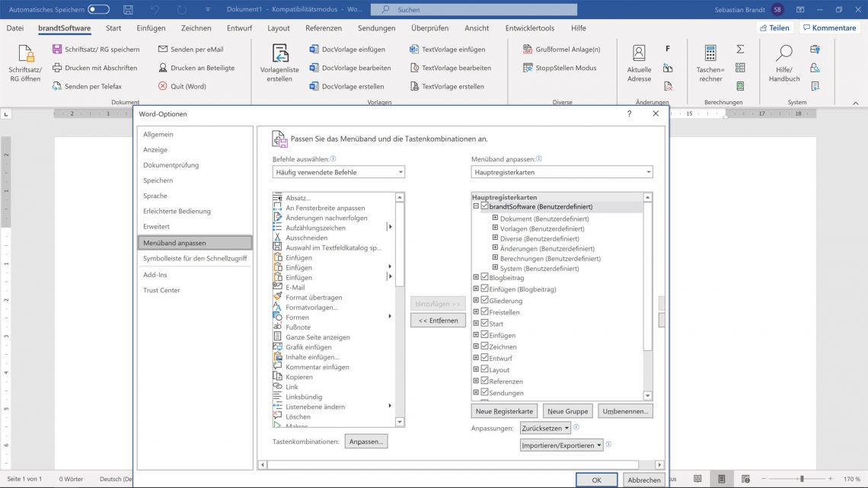Open Aktuelle Adresse
The width and height of the screenshot is (868, 488).
(639, 64)
